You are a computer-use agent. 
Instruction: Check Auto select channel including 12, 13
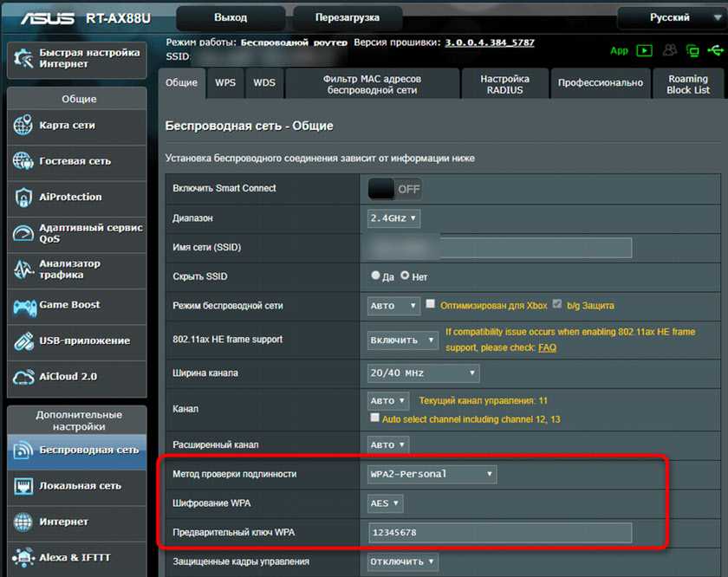point(375,418)
